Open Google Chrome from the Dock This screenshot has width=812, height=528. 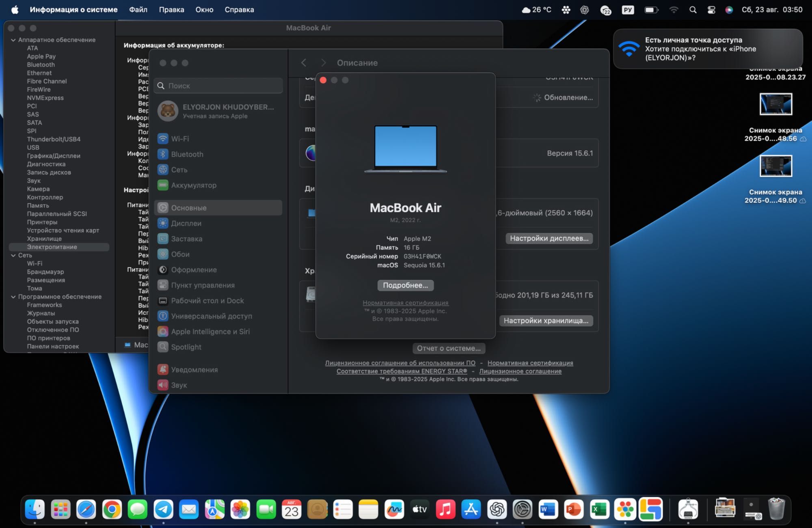click(112, 509)
